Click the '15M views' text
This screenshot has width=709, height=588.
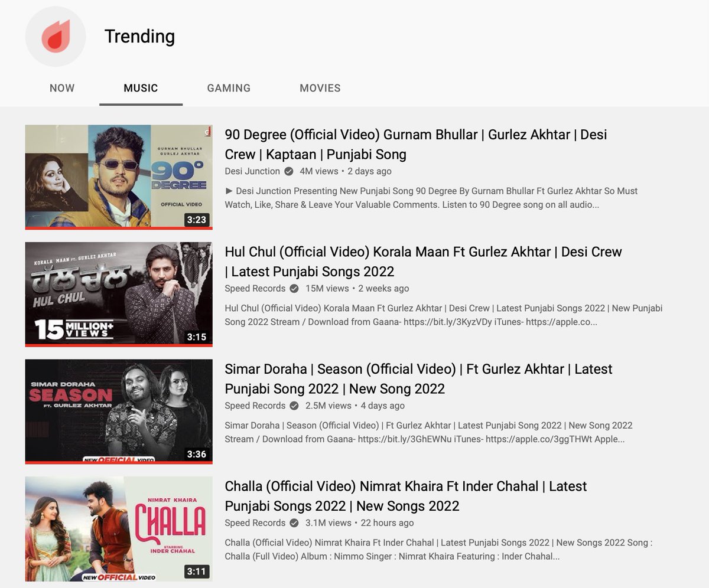pyautogui.click(x=327, y=289)
